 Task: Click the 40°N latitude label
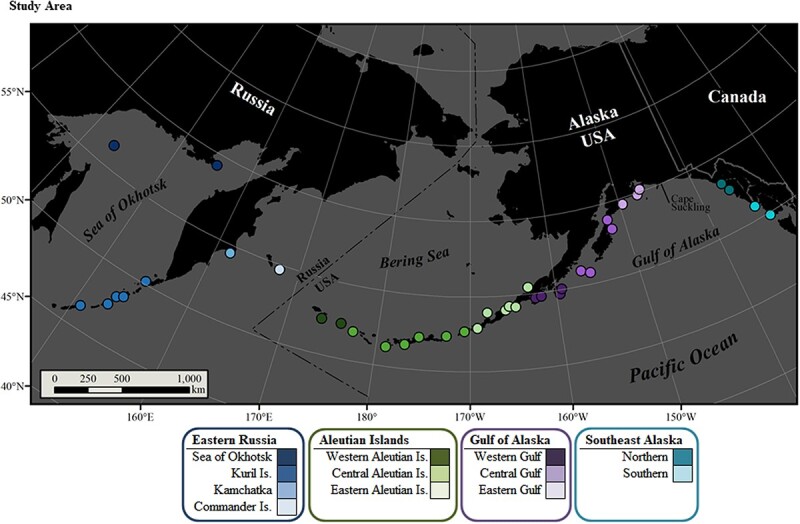coord(14,386)
